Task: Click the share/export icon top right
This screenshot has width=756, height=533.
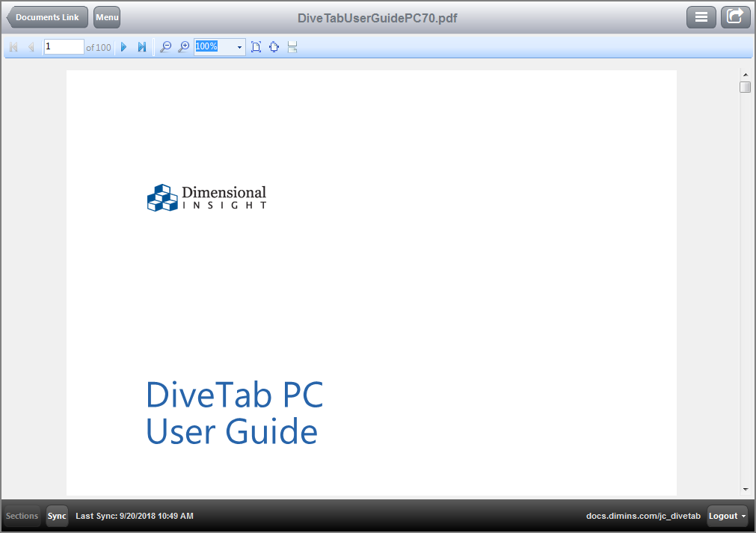Action: [735, 16]
